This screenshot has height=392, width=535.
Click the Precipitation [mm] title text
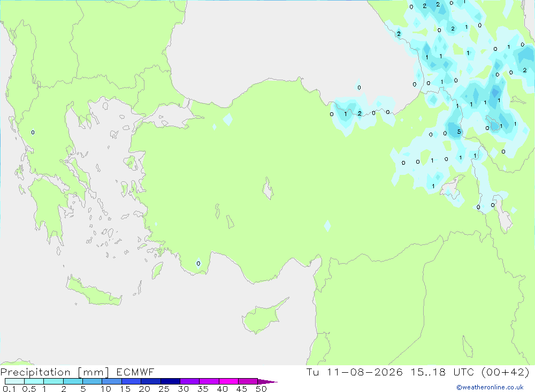click(x=55, y=372)
